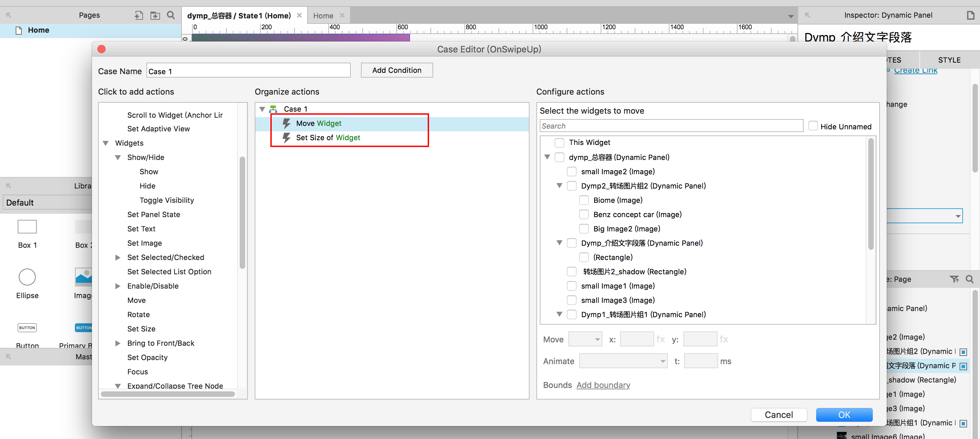Click the Add Page icon
The image size is (980, 439).
[139, 16]
